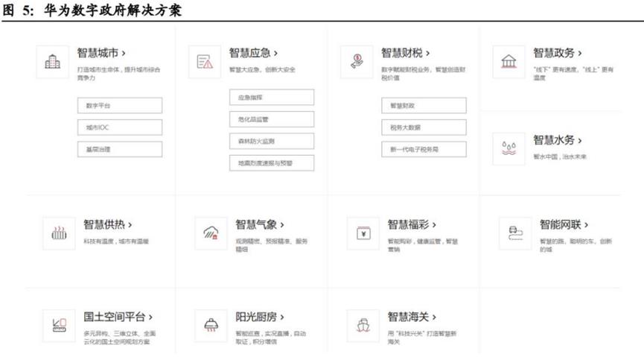The width and height of the screenshot is (644, 357).
Task: Click the 智慧供热 radiator icon
Action: [59, 233]
